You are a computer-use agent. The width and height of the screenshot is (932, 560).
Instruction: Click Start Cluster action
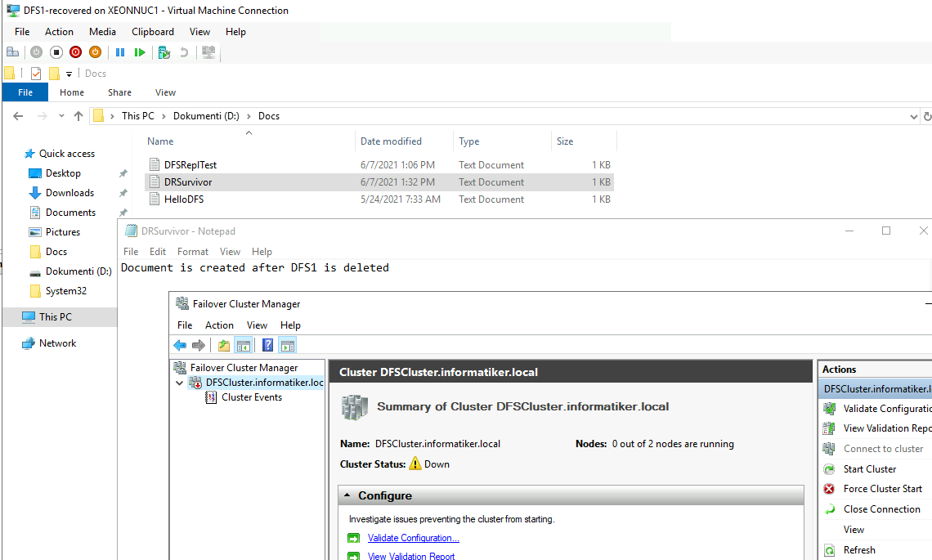(x=870, y=469)
